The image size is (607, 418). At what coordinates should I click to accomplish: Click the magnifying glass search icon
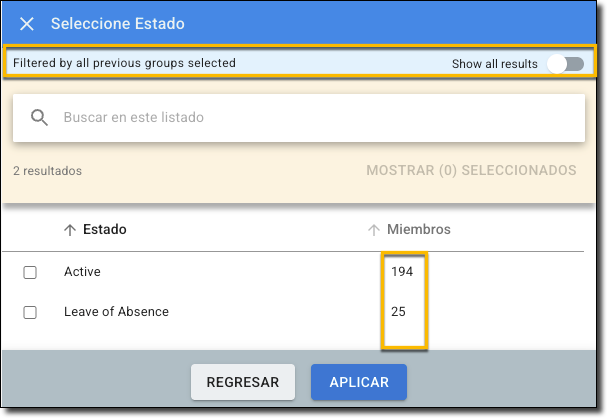click(40, 117)
